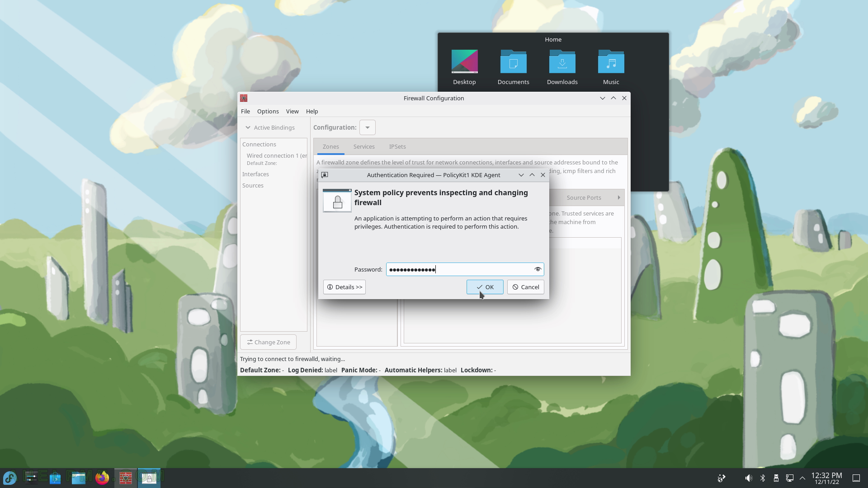This screenshot has width=868, height=488.
Task: Open Help menu in Firewall Configuration
Action: click(312, 111)
